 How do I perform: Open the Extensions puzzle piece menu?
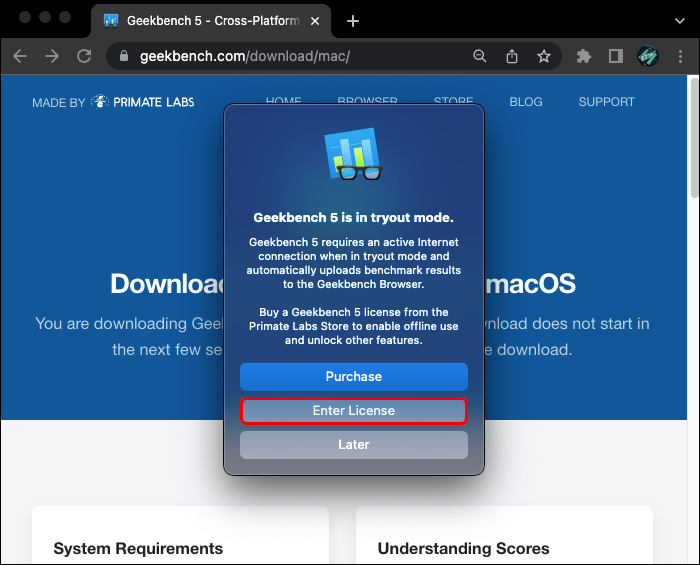(583, 56)
